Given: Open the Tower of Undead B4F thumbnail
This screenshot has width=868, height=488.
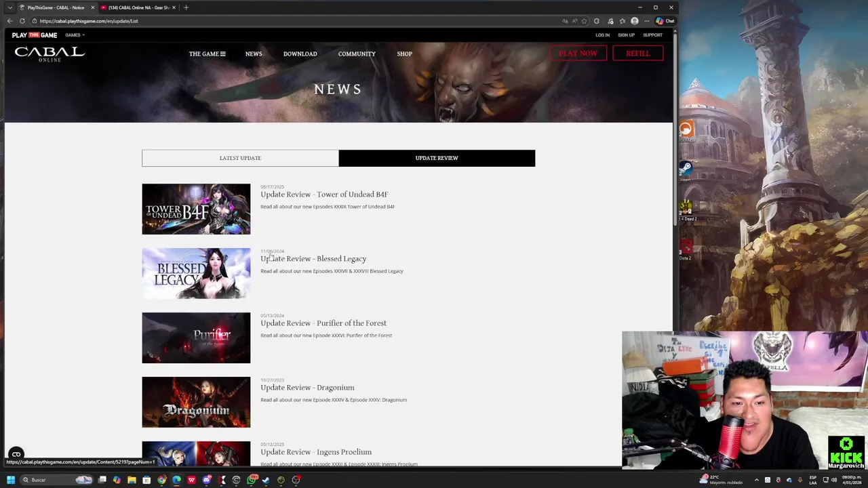Looking at the screenshot, I should (196, 209).
